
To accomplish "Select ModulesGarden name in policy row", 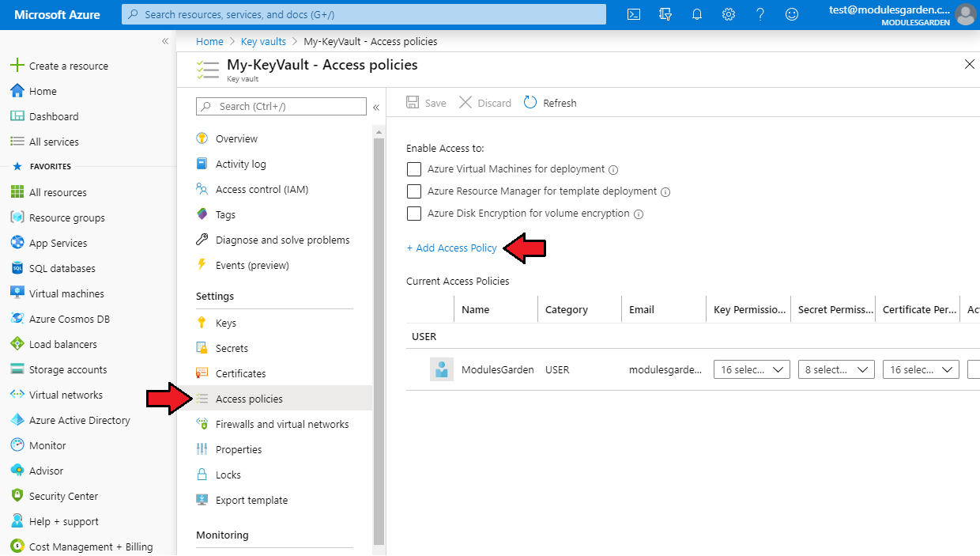I will tap(497, 369).
